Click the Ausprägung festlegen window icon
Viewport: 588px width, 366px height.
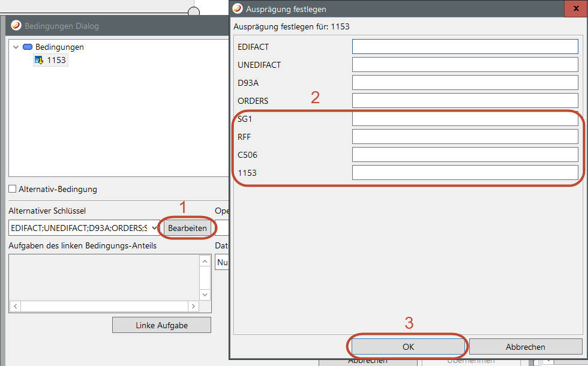click(238, 9)
